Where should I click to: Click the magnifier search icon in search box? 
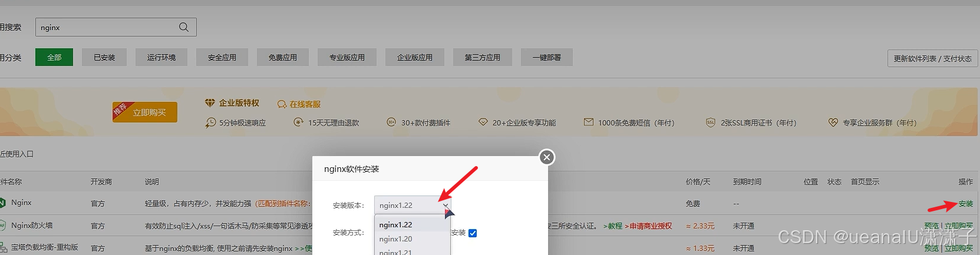click(184, 27)
